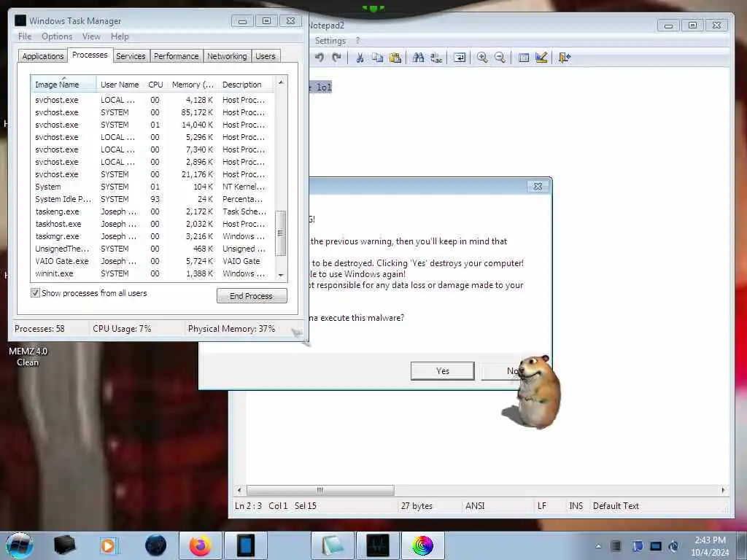Viewport: 747px width, 560px height.
Task: Click the black box taskbar icon
Action: coord(65,545)
